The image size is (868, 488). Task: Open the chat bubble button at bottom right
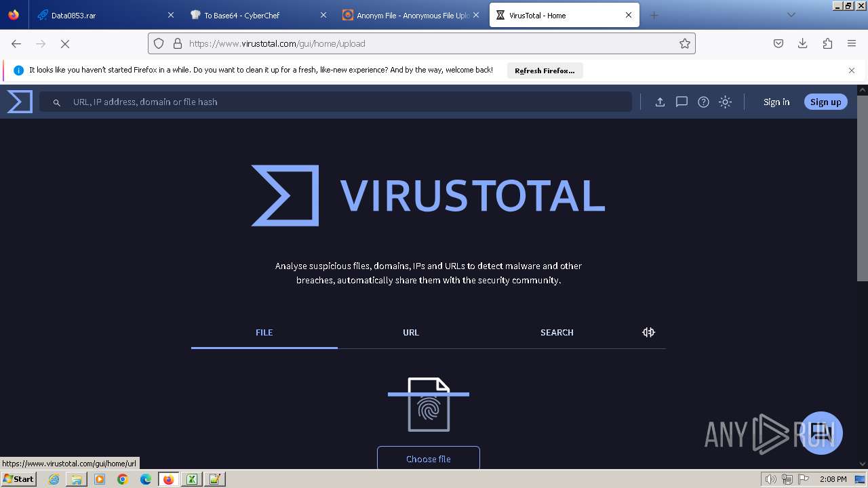[x=821, y=432]
